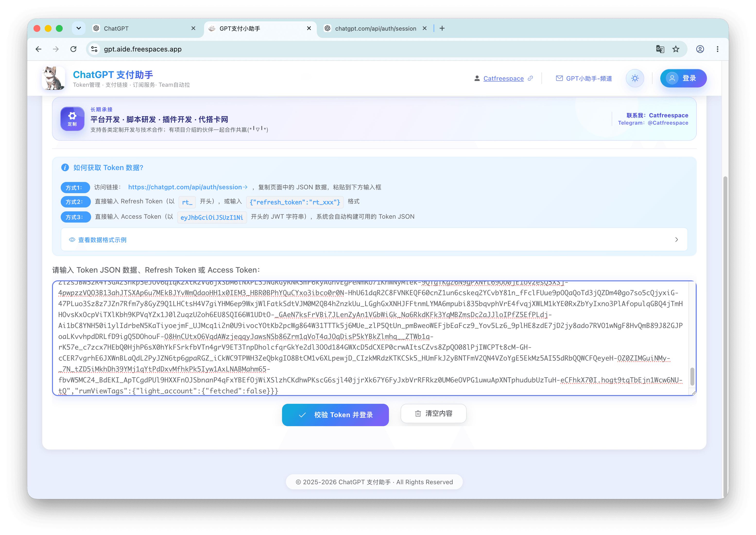The image size is (756, 535).
Task: Open a new browser tab
Action: click(442, 28)
